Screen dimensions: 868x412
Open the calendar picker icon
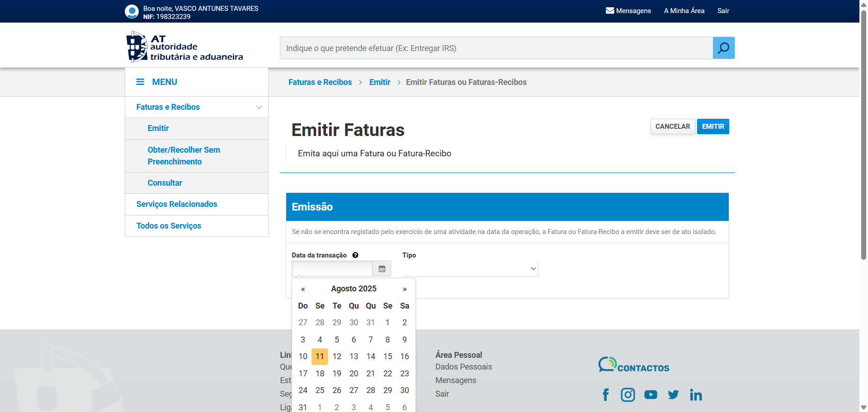382,269
